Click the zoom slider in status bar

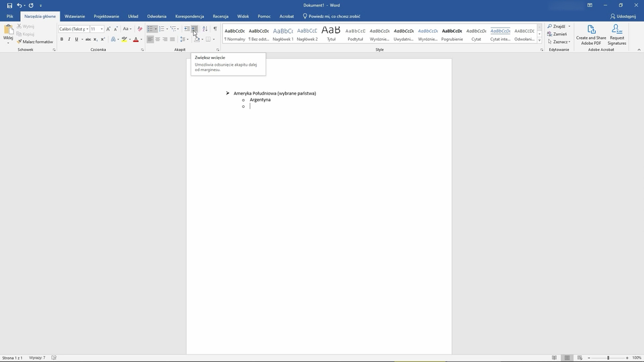tap(608, 358)
